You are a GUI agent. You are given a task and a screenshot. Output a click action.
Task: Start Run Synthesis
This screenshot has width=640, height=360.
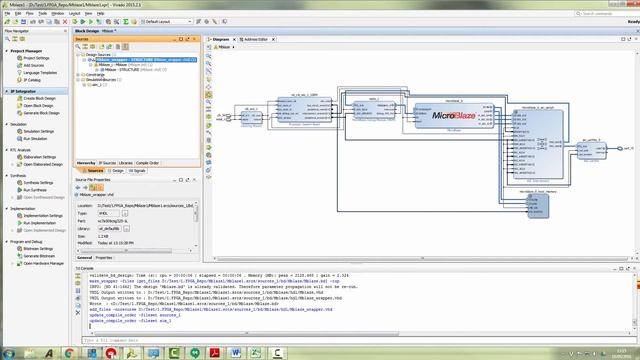coord(34,190)
